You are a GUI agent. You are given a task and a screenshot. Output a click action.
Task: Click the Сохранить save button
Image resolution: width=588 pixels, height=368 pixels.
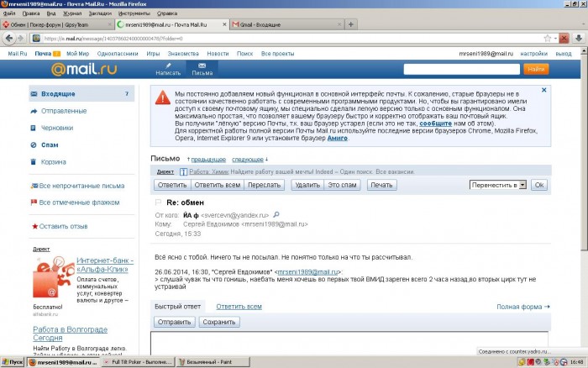[x=219, y=322]
